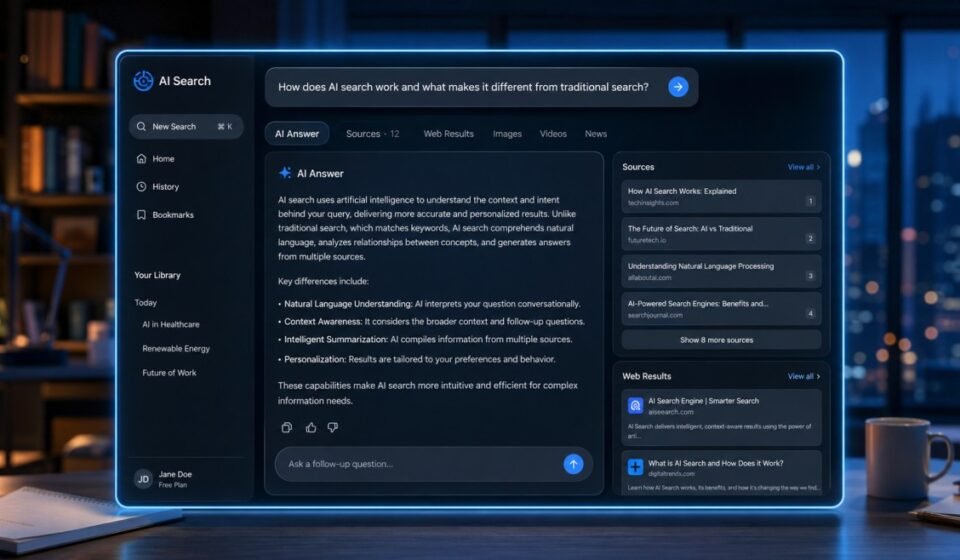Click the AI Search Engine result favicon

635,405
